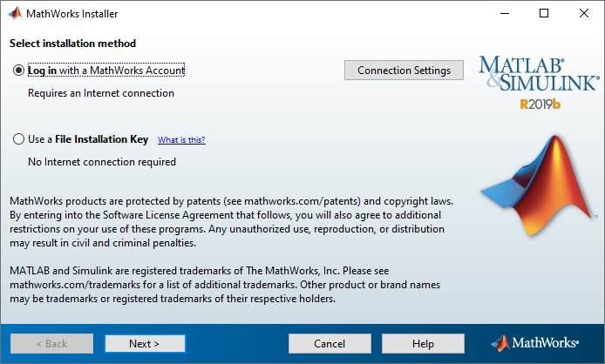Click 'Requires an Internet connection' text
The height and width of the screenshot is (364, 605).
pyautogui.click(x=101, y=93)
